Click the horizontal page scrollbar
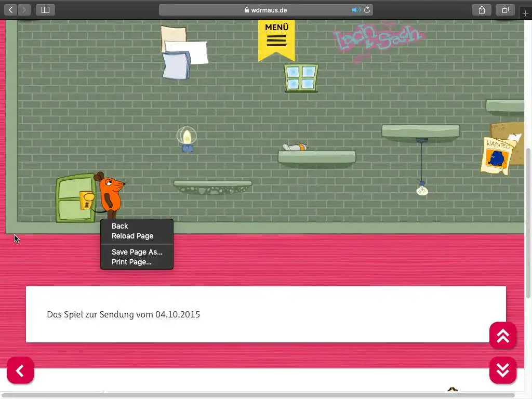Viewport: 532px width, 399px height. tap(259, 395)
